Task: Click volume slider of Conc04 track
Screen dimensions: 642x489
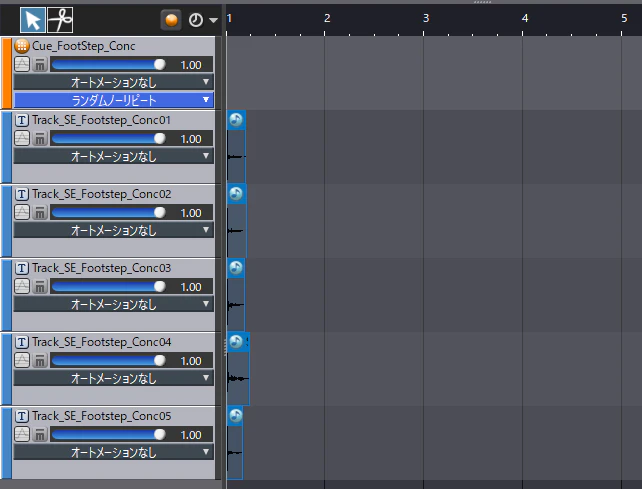Action: (109, 361)
